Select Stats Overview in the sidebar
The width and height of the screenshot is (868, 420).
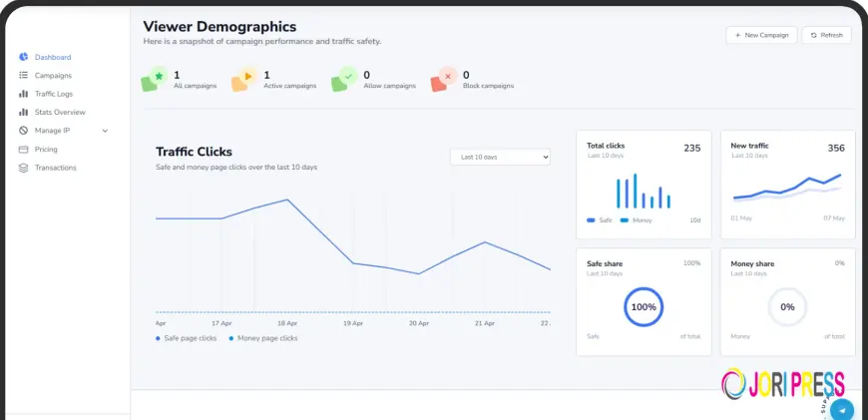click(60, 112)
